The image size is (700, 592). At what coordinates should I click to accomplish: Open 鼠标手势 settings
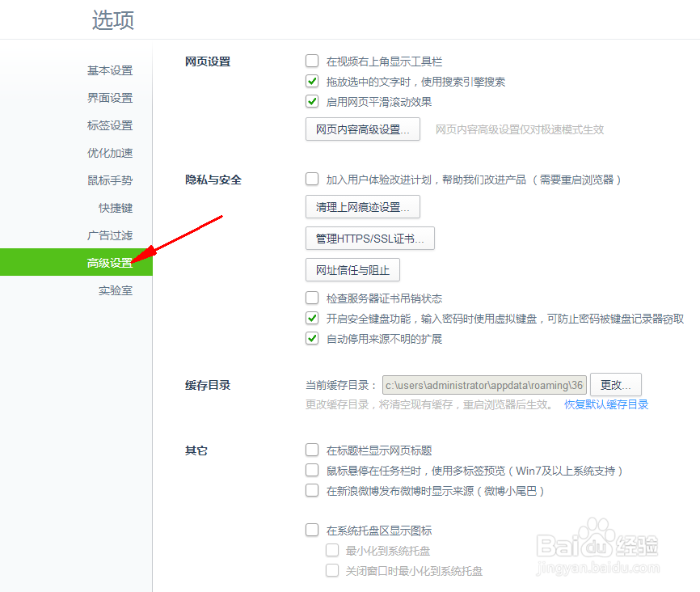110,180
